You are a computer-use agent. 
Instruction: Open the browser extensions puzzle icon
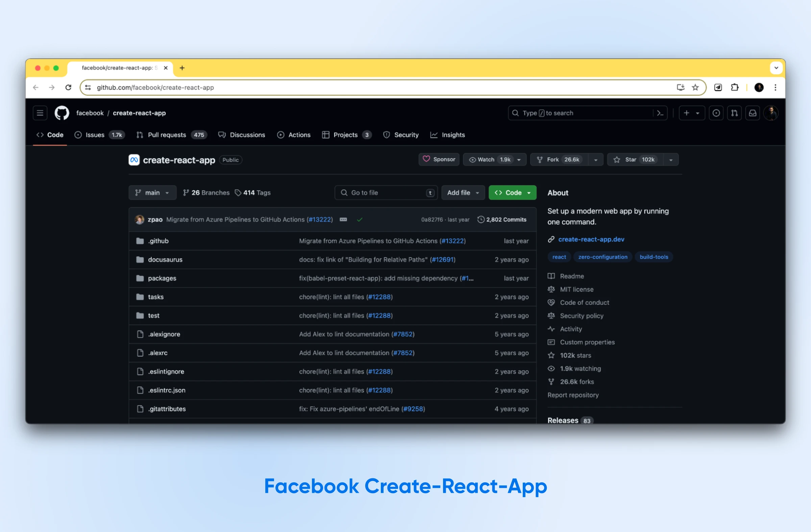735,87
